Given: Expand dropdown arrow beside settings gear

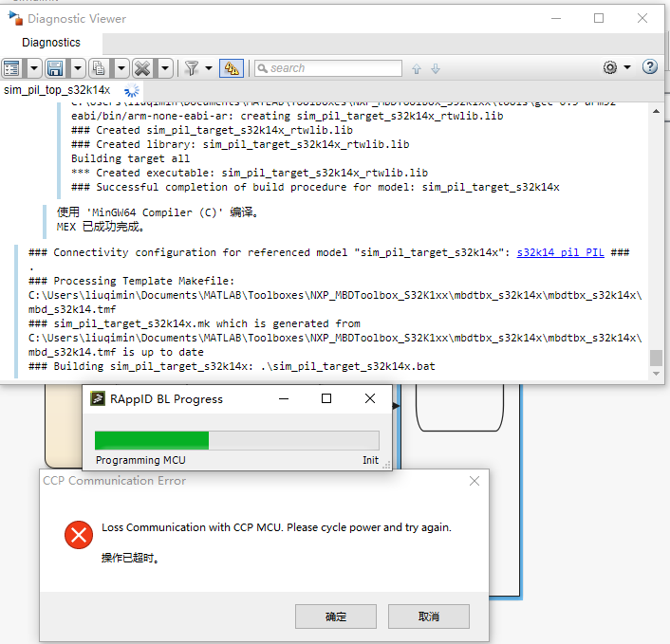Looking at the screenshot, I should (x=627, y=67).
